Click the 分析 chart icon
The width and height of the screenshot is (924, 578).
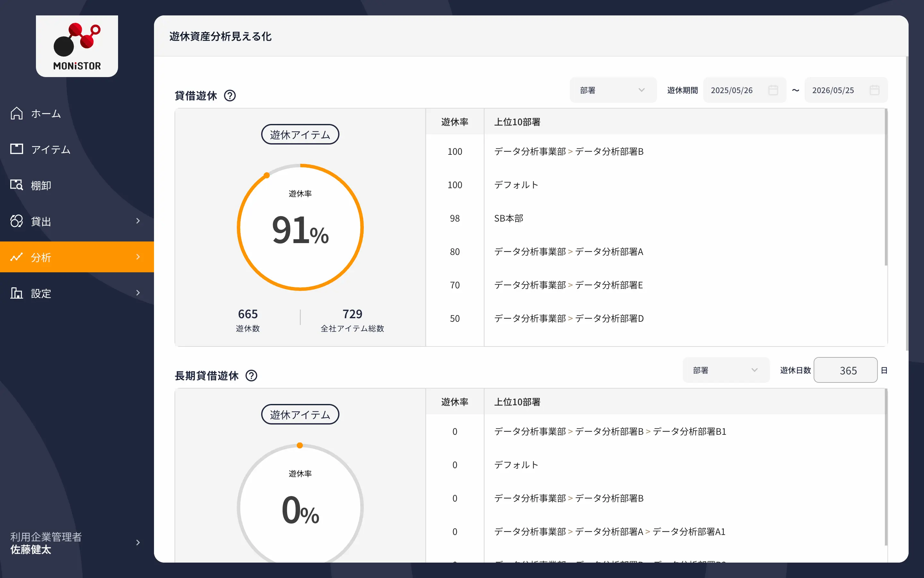(x=16, y=257)
